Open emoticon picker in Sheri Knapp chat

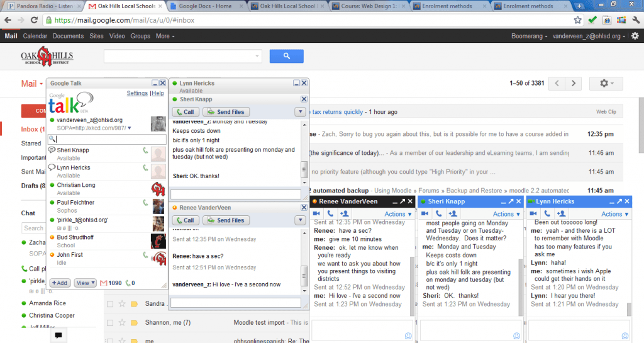[516, 336]
